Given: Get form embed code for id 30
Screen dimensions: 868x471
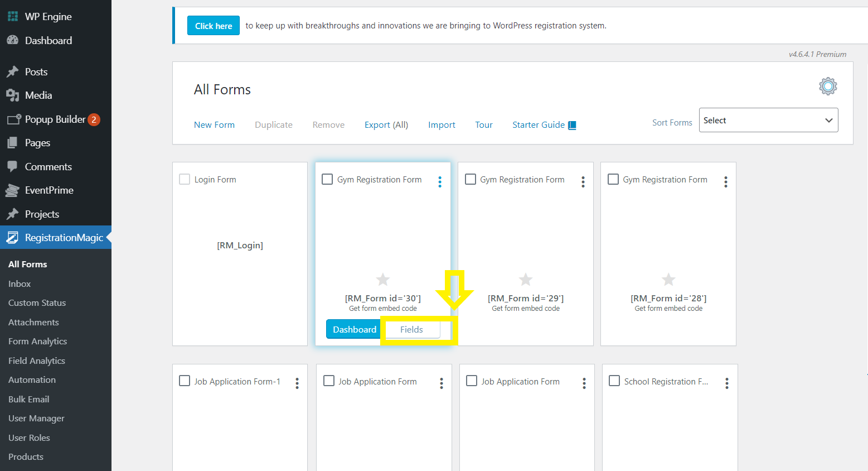Looking at the screenshot, I should coord(383,309).
